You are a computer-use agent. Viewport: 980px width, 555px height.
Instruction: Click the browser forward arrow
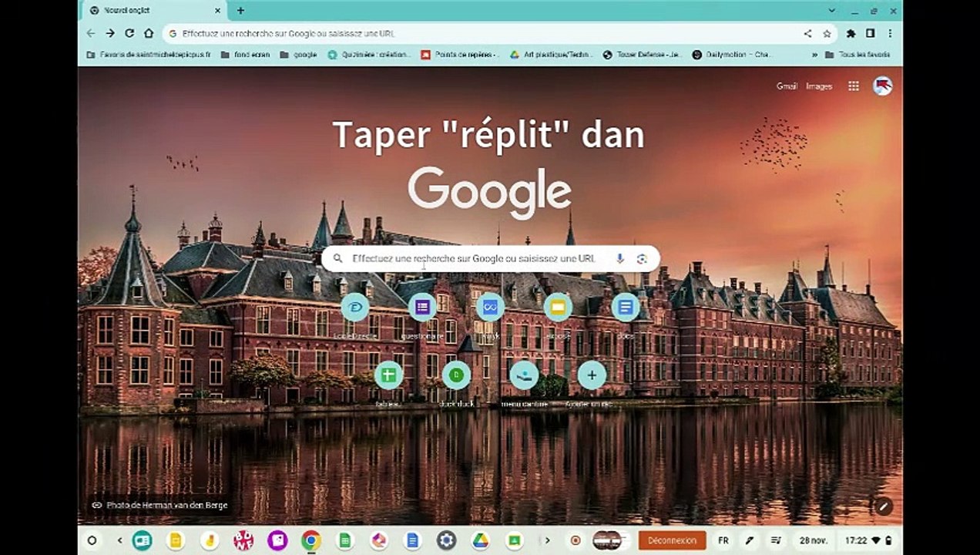click(110, 33)
